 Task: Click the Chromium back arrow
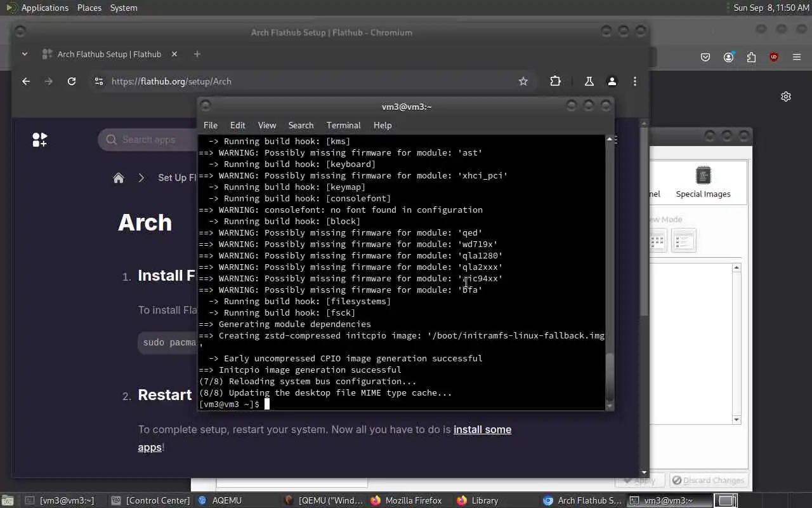pos(26,81)
